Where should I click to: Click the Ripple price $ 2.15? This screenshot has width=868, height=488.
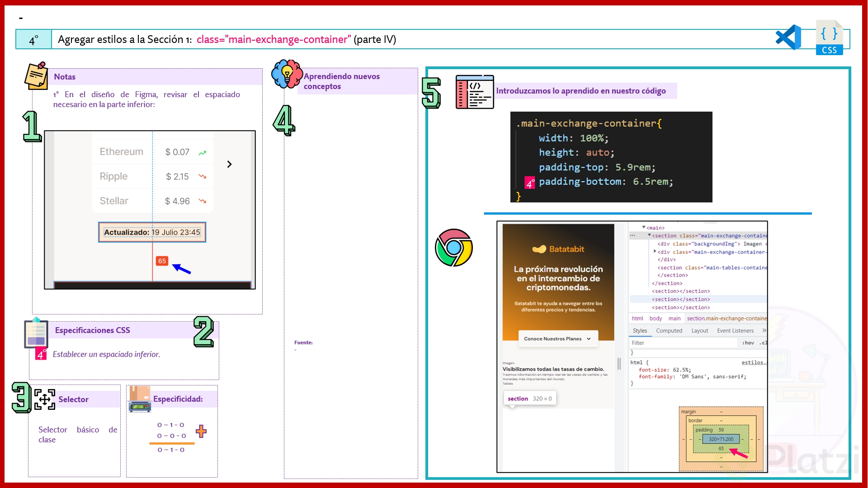tap(177, 177)
